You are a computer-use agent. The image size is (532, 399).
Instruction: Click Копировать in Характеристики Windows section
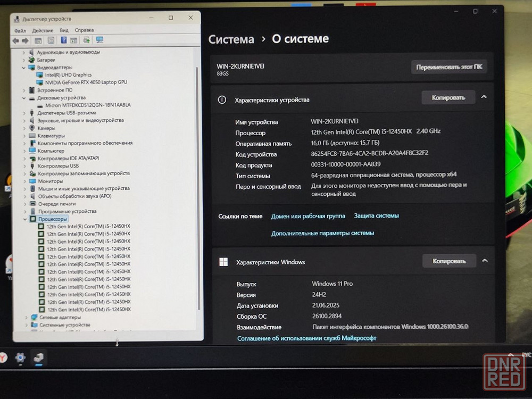pyautogui.click(x=449, y=261)
